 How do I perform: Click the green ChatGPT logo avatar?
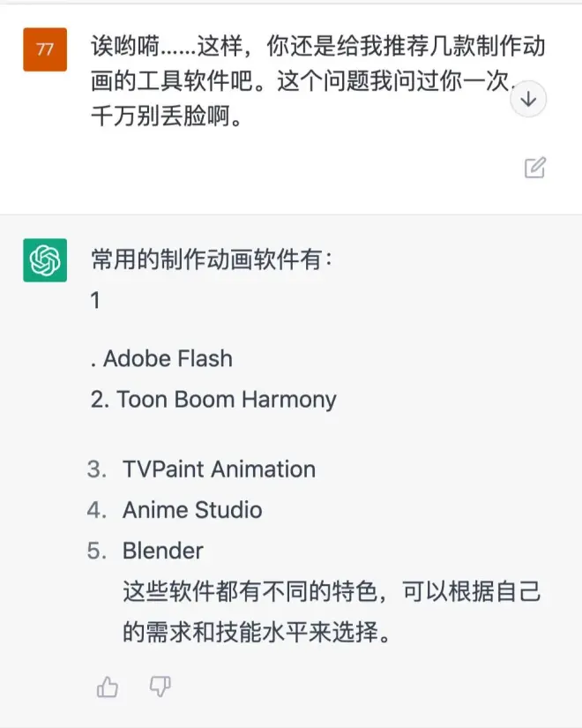coord(45,260)
